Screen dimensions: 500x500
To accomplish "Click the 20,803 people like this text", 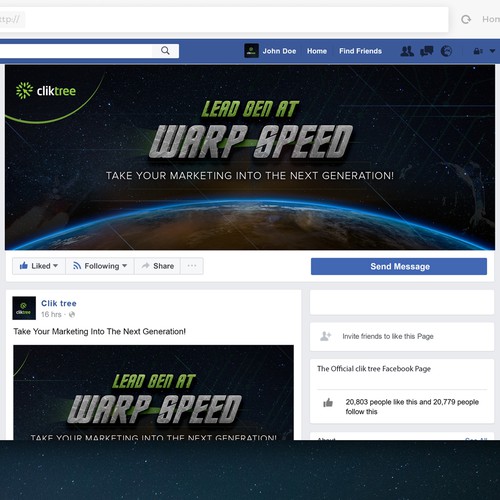I will click(412, 407).
